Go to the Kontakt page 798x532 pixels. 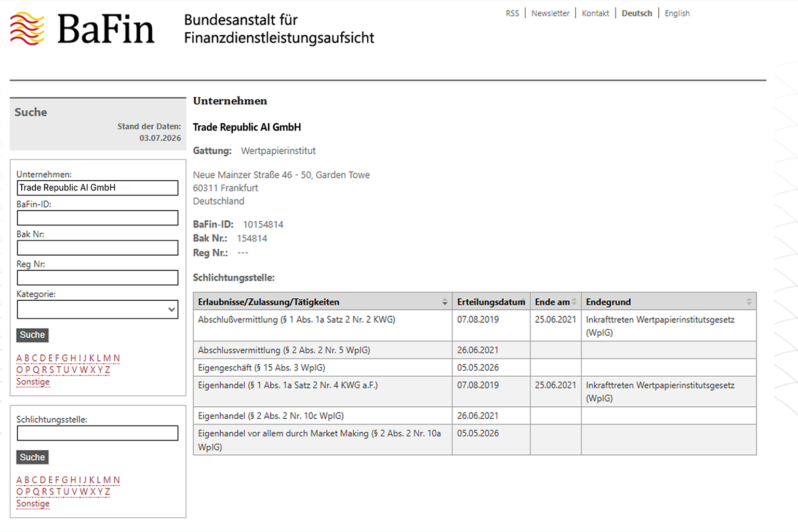click(595, 14)
